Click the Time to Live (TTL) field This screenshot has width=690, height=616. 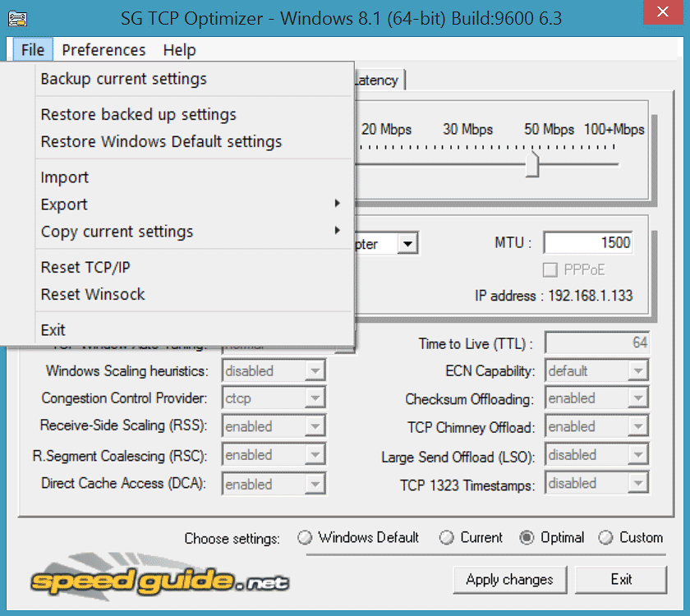tap(596, 342)
